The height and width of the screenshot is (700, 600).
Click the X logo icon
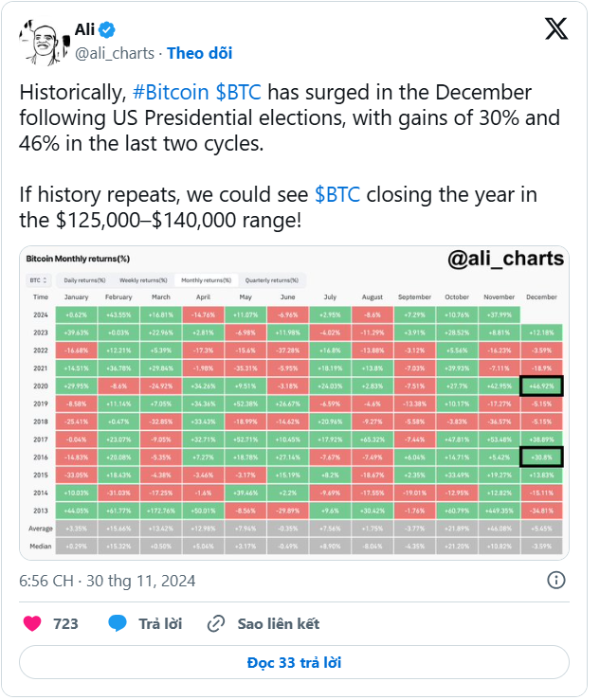556,29
